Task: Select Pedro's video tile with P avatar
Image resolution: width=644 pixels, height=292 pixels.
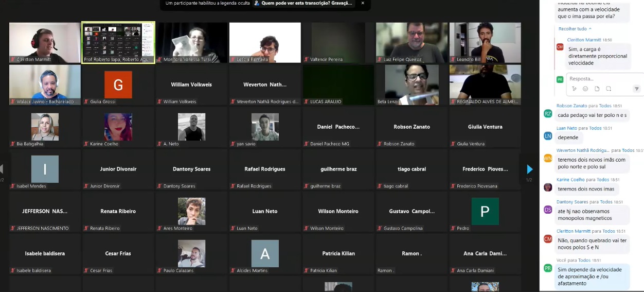Action: click(x=485, y=211)
